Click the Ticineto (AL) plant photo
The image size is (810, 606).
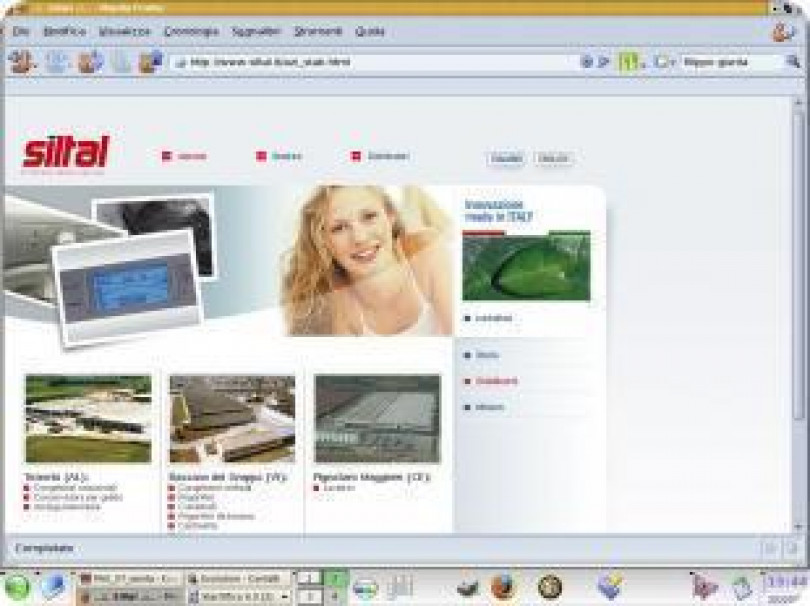pyautogui.click(x=88, y=419)
